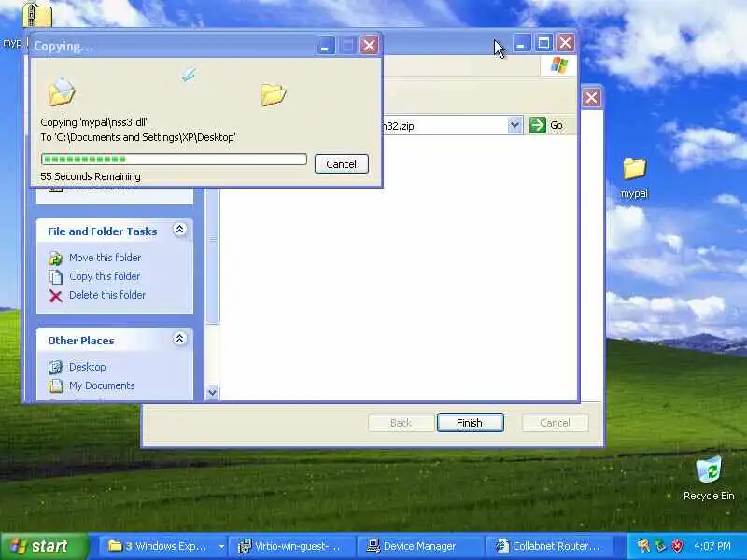Viewport: 747px width, 560px height.
Task: Minimize the Explorer window
Action: coord(521,43)
